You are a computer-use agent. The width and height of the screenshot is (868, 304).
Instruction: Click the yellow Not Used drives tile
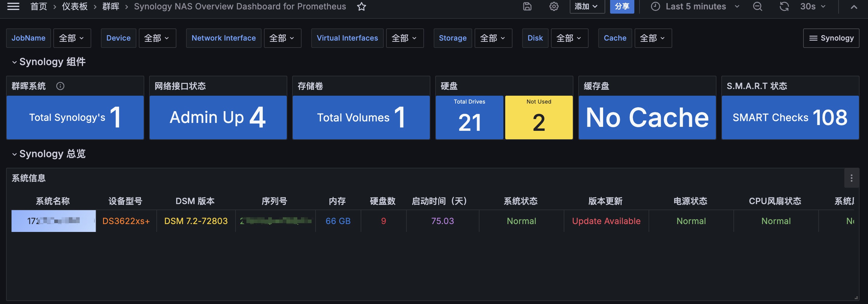(539, 117)
